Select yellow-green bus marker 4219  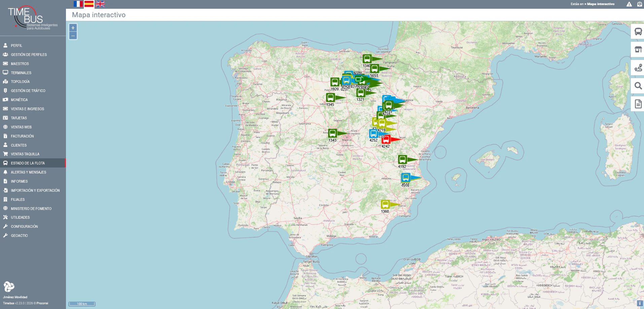pos(382,123)
